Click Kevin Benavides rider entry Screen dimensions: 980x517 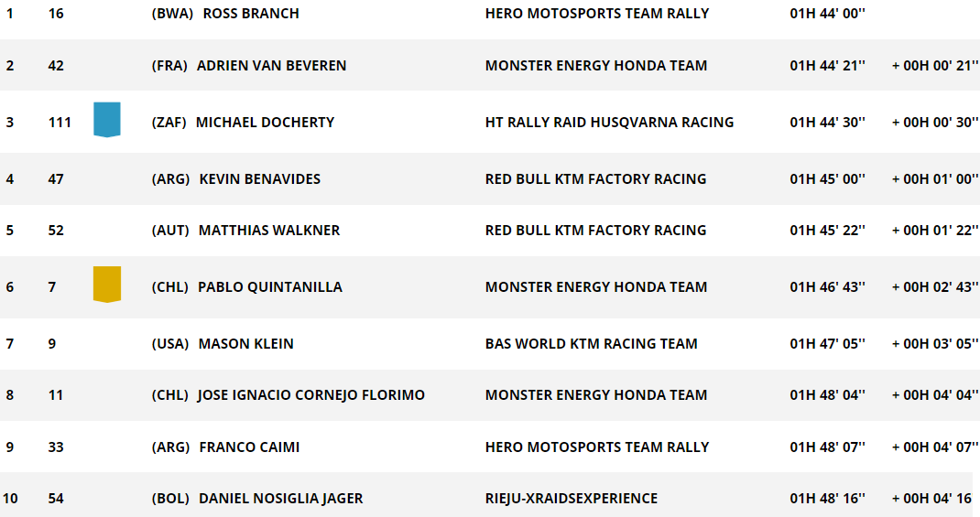[259, 179]
